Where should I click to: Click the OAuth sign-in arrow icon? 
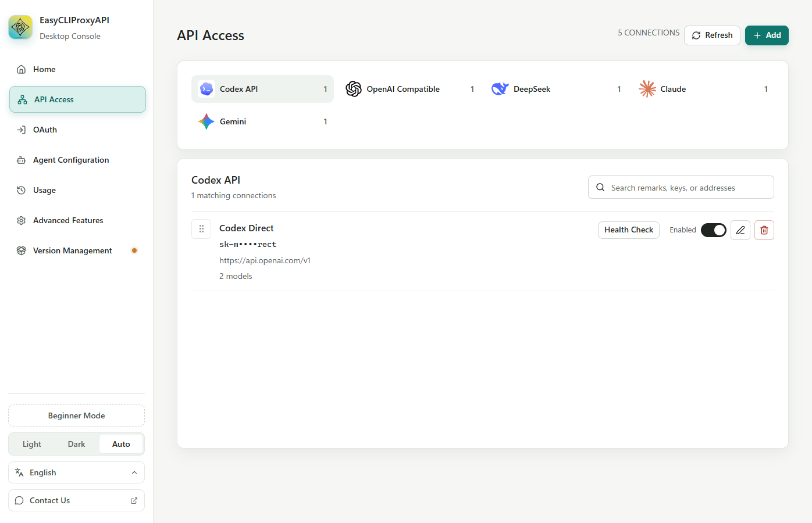(22, 130)
